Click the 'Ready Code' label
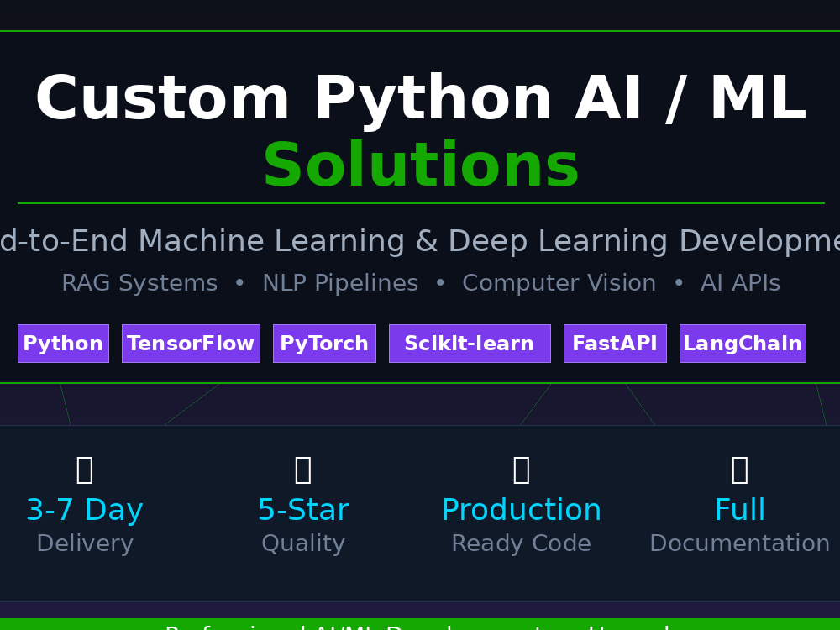 click(522, 543)
